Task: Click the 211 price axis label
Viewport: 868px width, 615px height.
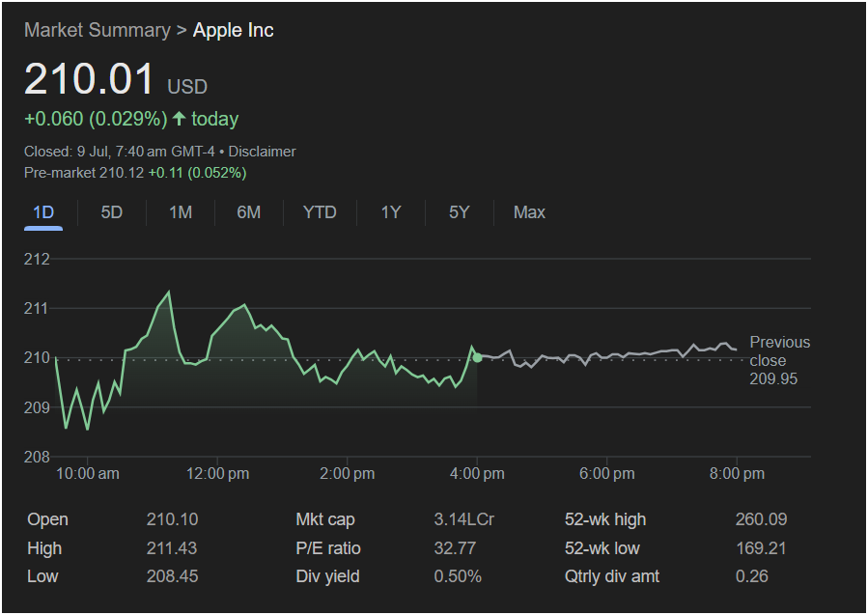Action: 36,308
